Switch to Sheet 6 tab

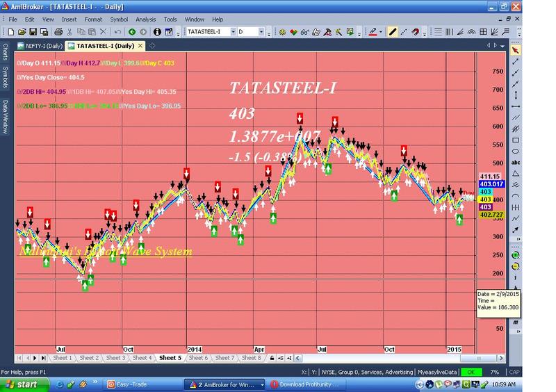coord(198,358)
